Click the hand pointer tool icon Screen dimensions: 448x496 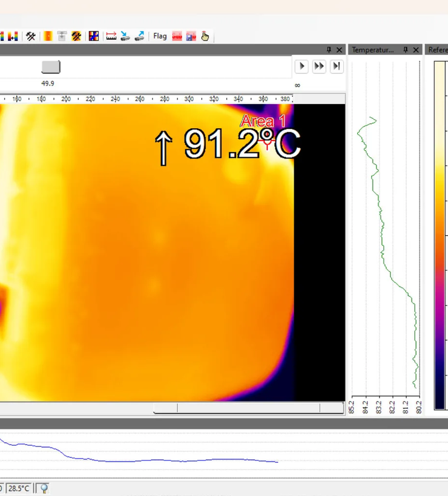[x=205, y=36]
